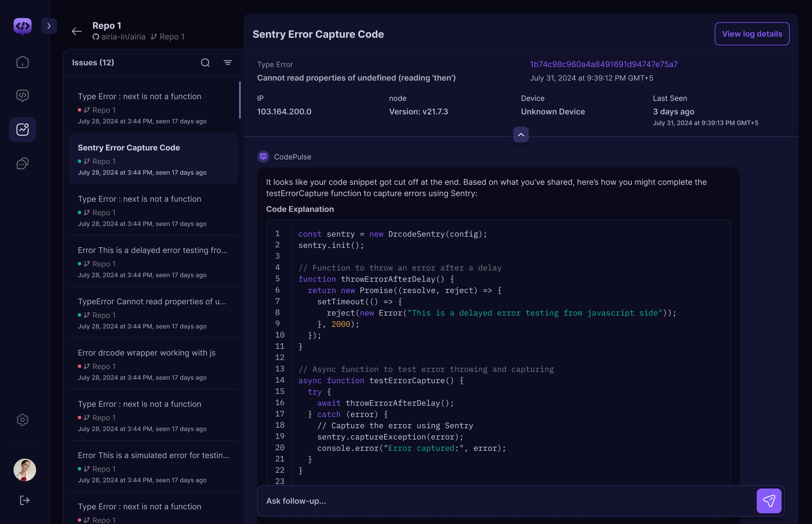This screenshot has width=812, height=524.
Task: Click the 'Code Explanation' heading
Action: coord(300,209)
